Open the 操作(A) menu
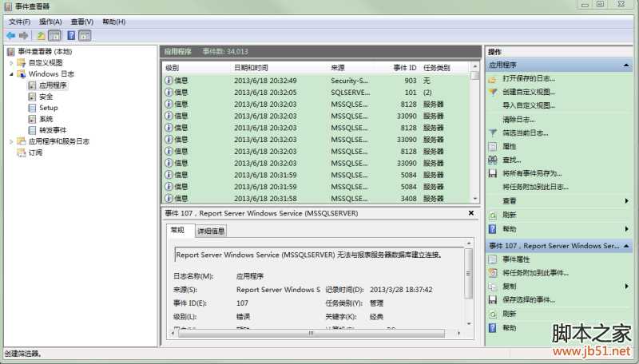639x364 pixels. (x=50, y=22)
